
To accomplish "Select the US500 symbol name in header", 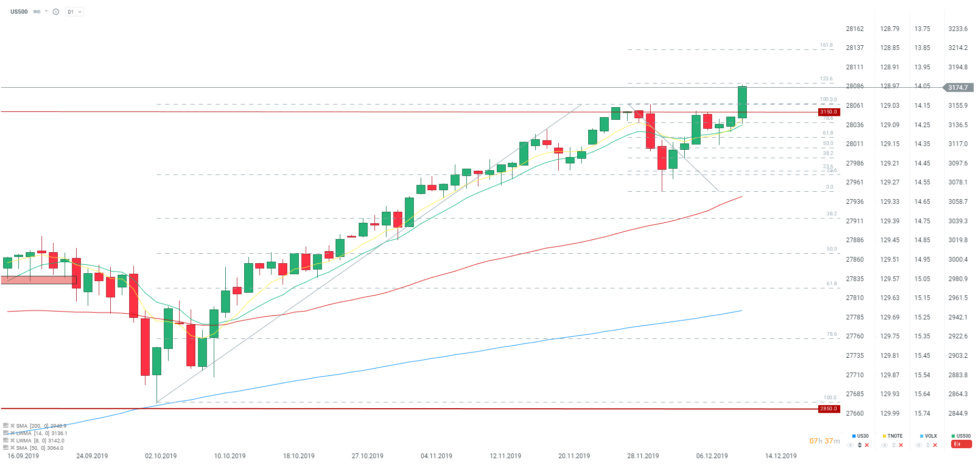I will (19, 12).
